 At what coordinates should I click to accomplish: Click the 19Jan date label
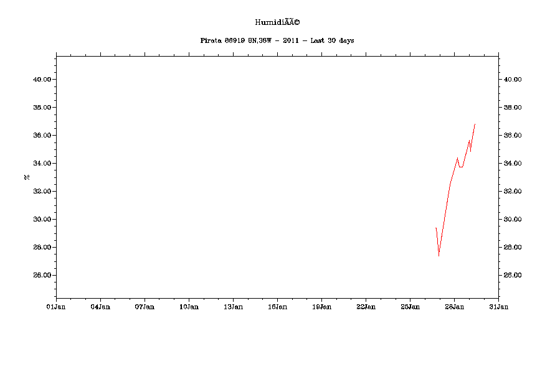tap(321, 307)
